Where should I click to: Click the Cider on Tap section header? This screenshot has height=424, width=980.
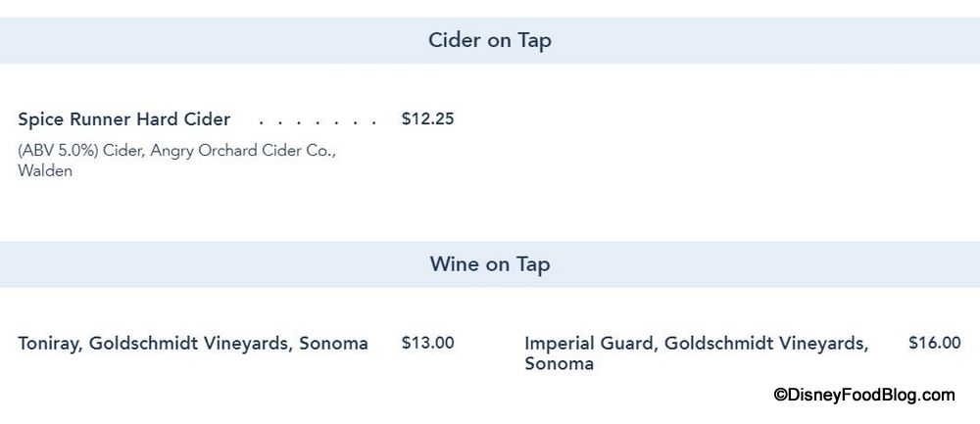(489, 40)
